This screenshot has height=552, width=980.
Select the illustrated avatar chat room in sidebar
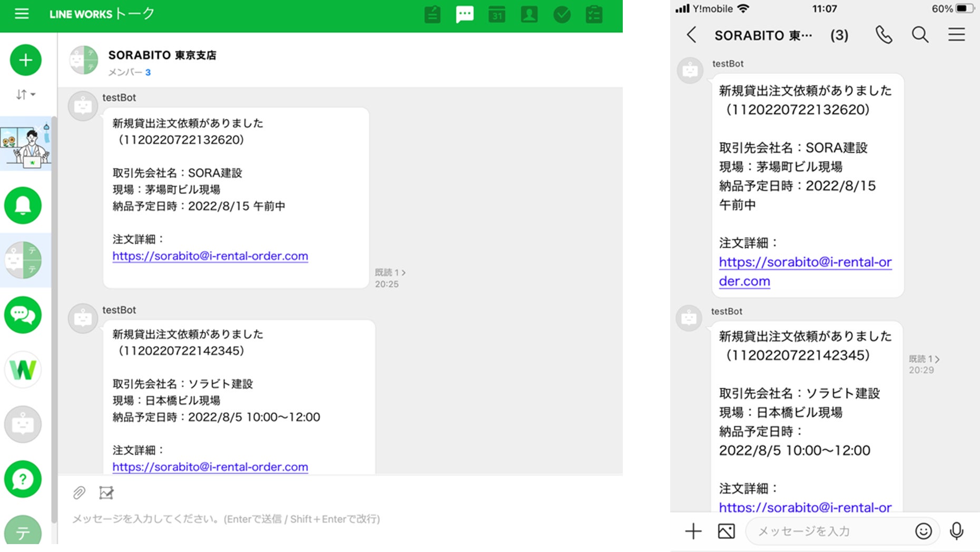(25, 143)
